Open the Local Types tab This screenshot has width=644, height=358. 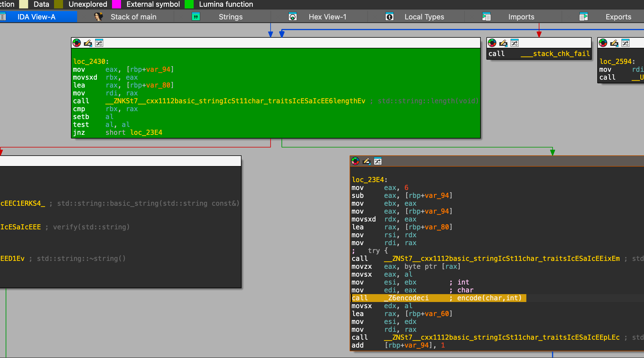pyautogui.click(x=424, y=17)
